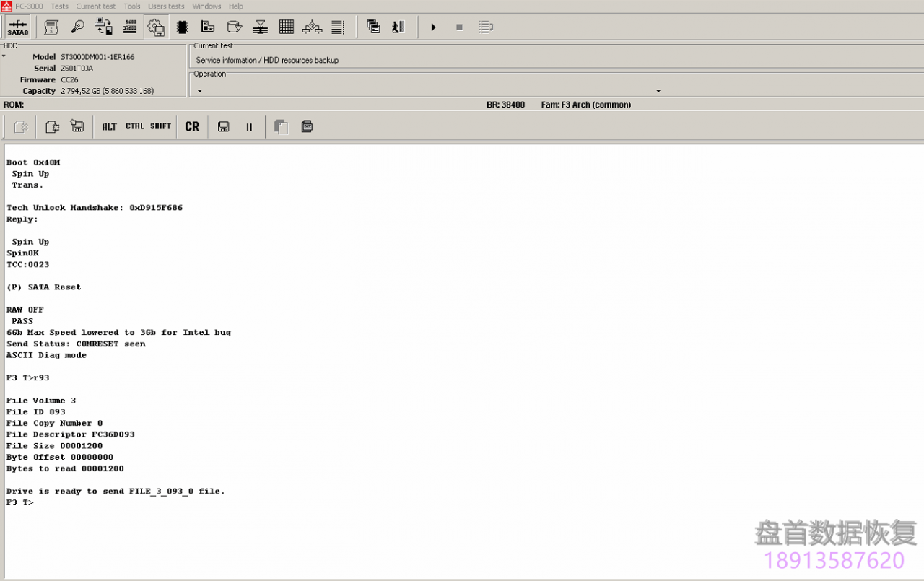Image resolution: width=924 pixels, height=581 pixels.
Task: Open the Tests menu
Action: (x=60, y=6)
